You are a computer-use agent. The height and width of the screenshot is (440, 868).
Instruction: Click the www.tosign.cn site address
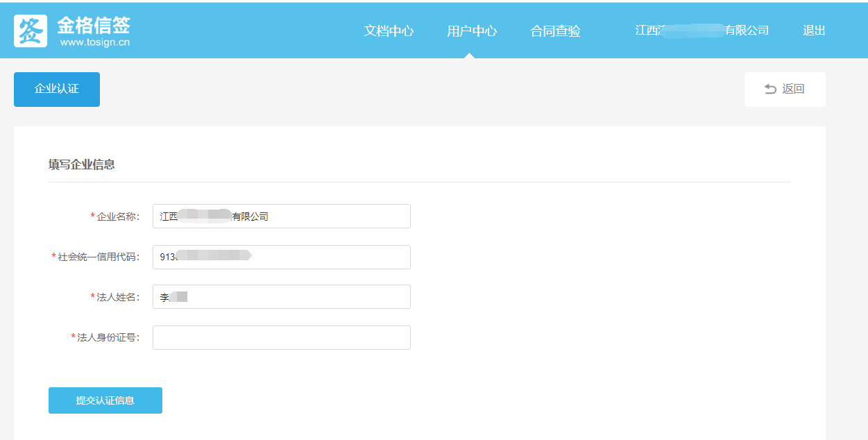click(x=95, y=43)
